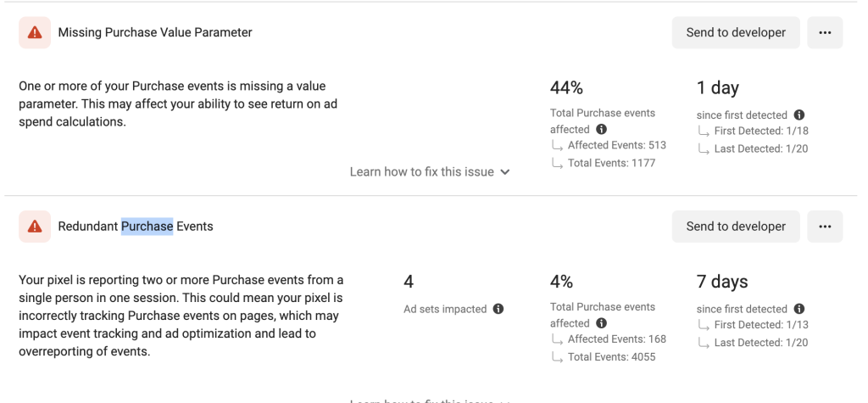
Task: Click the 44% affected events figure
Action: (x=566, y=88)
